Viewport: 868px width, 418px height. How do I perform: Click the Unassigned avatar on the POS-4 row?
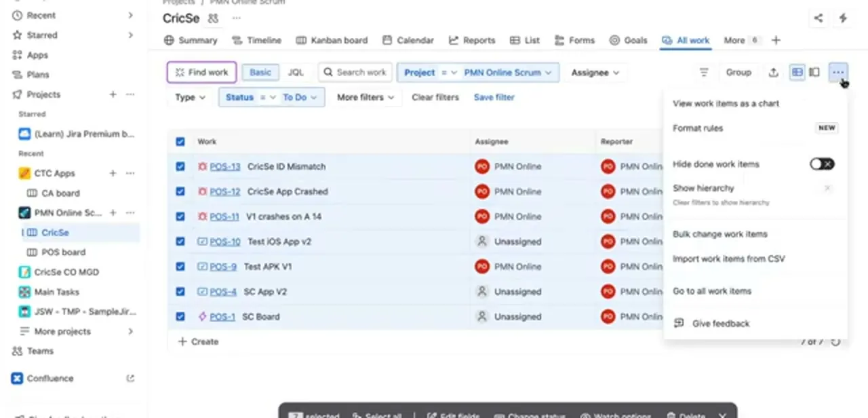tap(482, 292)
